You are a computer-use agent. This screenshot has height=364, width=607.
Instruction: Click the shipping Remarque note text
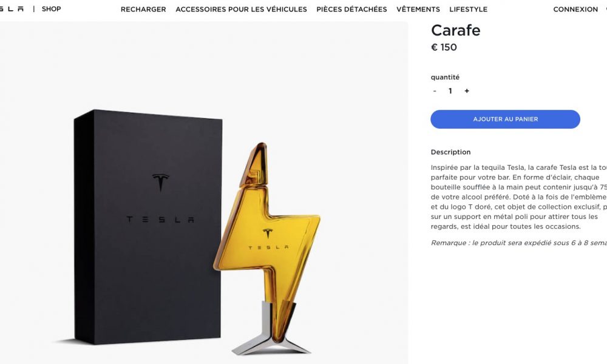click(519, 243)
